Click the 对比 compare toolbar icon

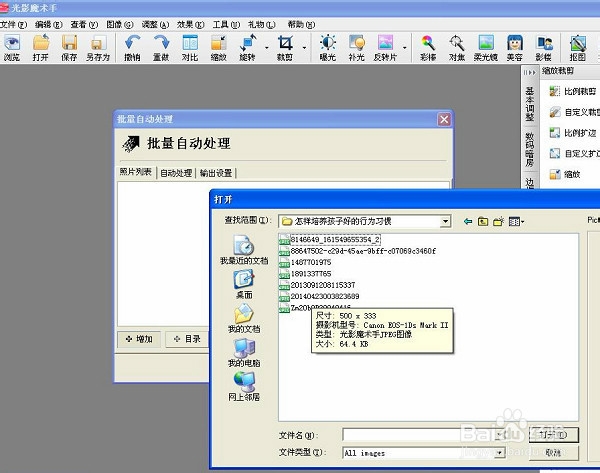pos(190,47)
